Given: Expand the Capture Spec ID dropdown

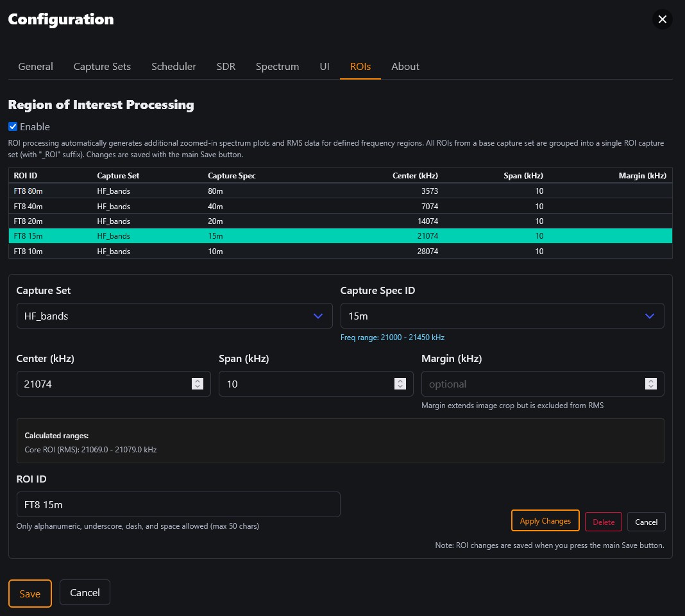Looking at the screenshot, I should pos(502,316).
